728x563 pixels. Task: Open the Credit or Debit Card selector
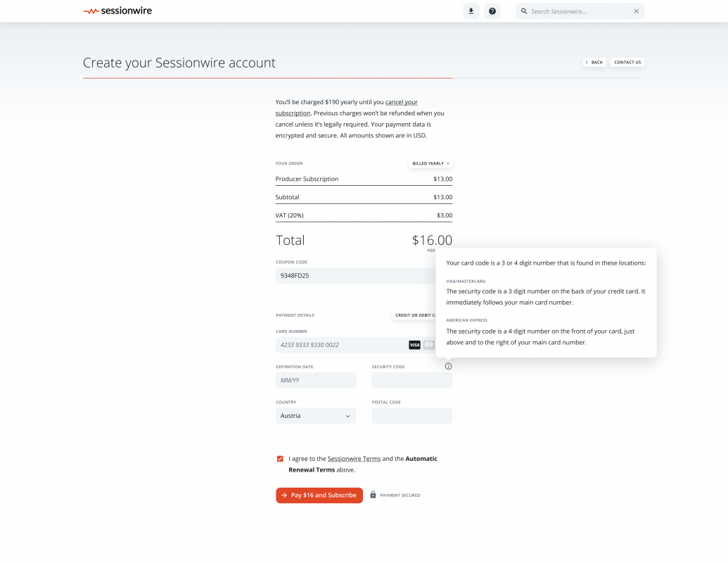tap(415, 315)
